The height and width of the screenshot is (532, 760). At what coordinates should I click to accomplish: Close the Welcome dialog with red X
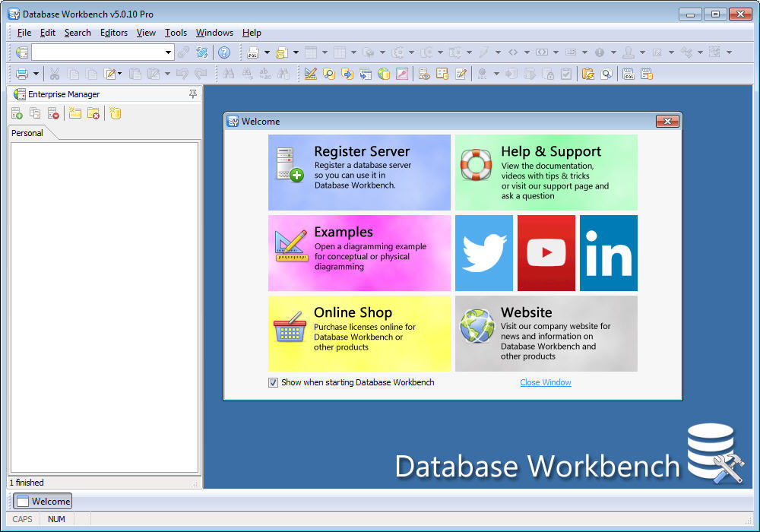coord(667,121)
